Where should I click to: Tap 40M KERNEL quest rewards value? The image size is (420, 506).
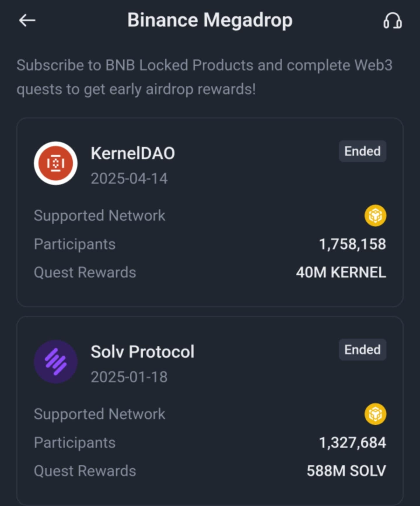click(341, 273)
